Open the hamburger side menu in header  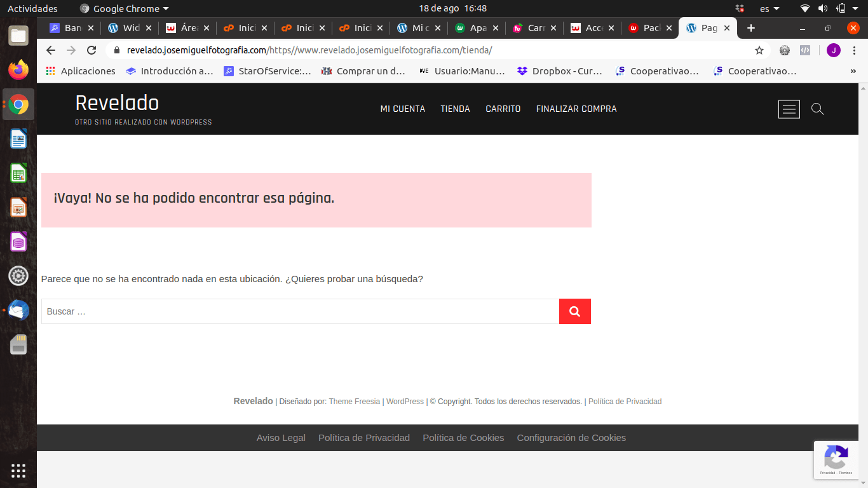789,109
